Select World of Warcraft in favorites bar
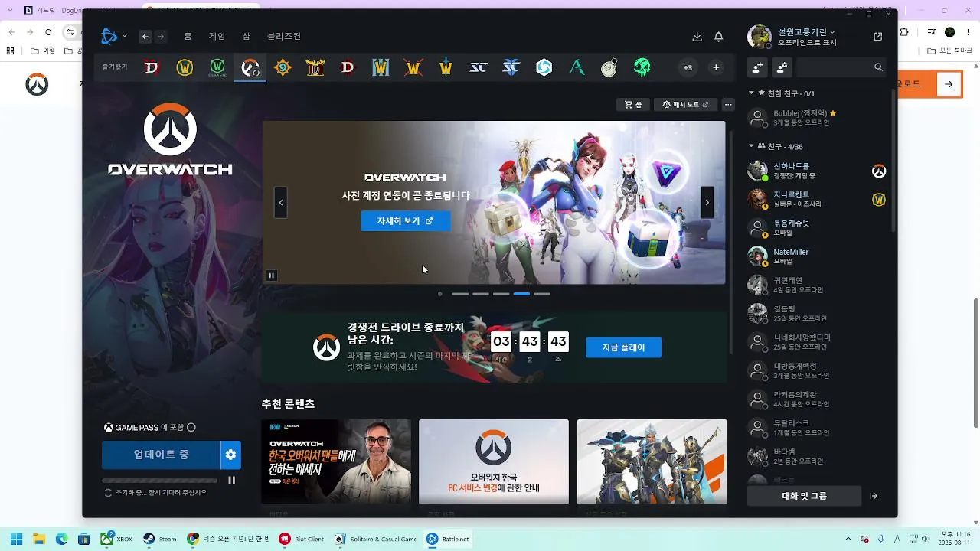 pos(185,67)
